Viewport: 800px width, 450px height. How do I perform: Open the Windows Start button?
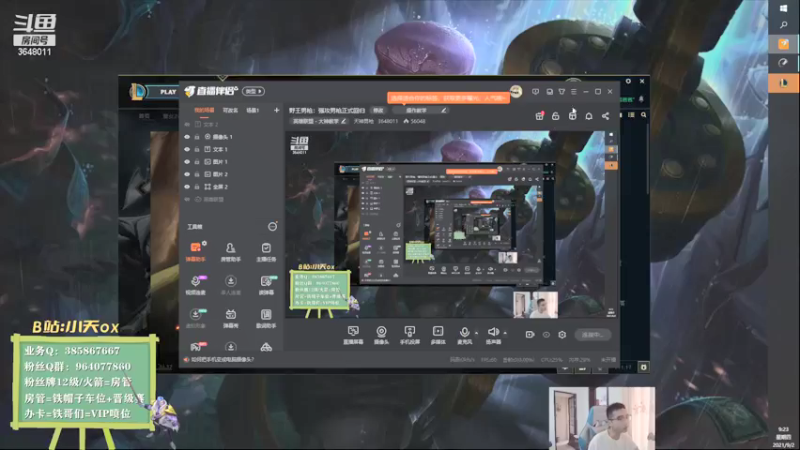coord(784,8)
